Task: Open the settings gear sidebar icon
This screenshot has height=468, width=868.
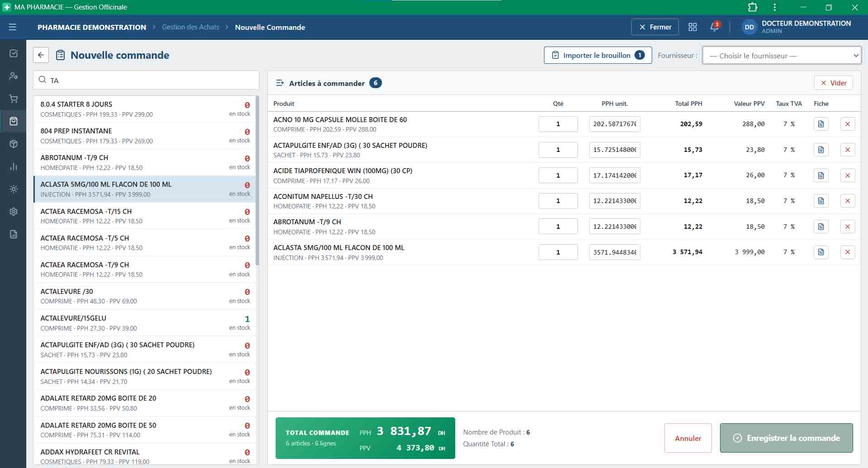Action: [14, 212]
